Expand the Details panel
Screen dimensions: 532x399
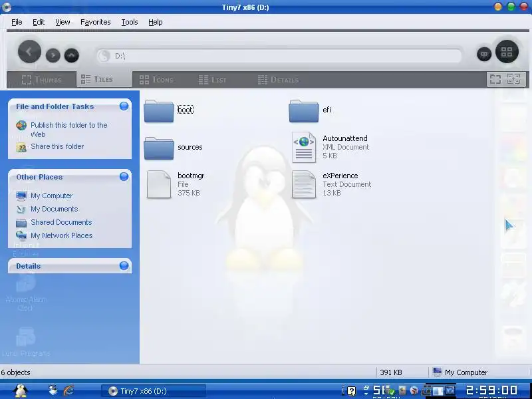pyautogui.click(x=124, y=265)
